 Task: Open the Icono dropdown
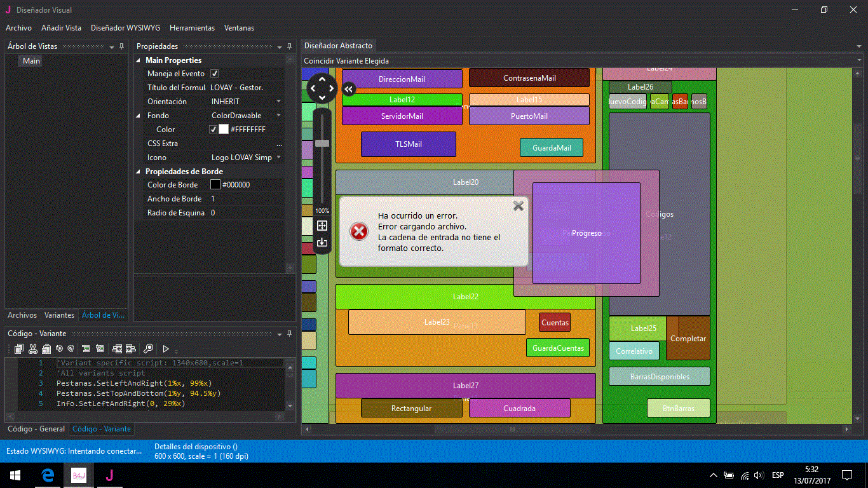pos(278,158)
